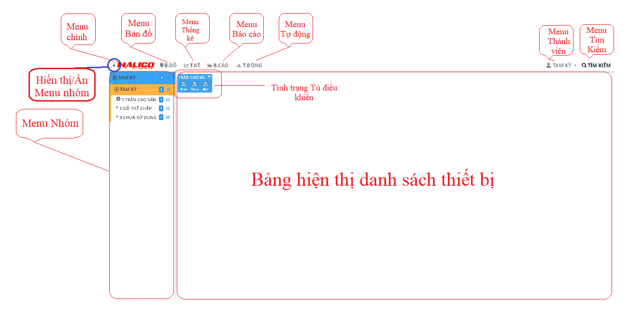Viewport: 644px width, 329px height.
Task: Click the sliders icon on the orange TAM KỲ row
Action: tap(169, 89)
